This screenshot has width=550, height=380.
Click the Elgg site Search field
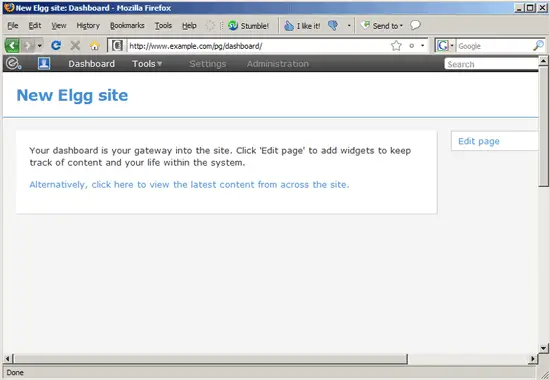pyautogui.click(x=491, y=64)
